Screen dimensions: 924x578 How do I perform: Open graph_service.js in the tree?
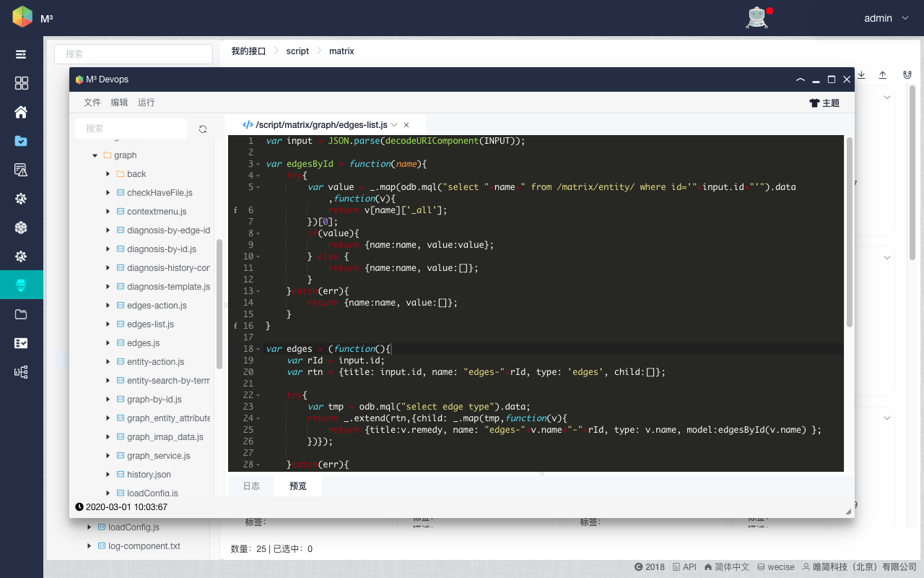point(159,456)
